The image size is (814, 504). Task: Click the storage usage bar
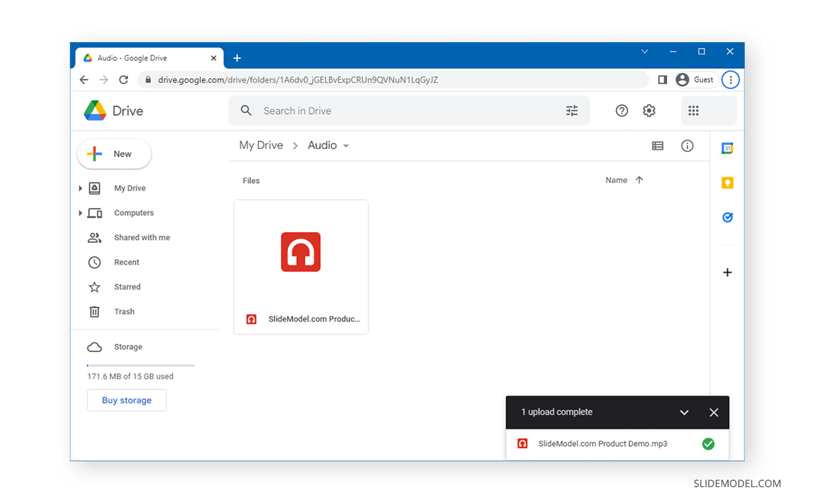coord(141,366)
